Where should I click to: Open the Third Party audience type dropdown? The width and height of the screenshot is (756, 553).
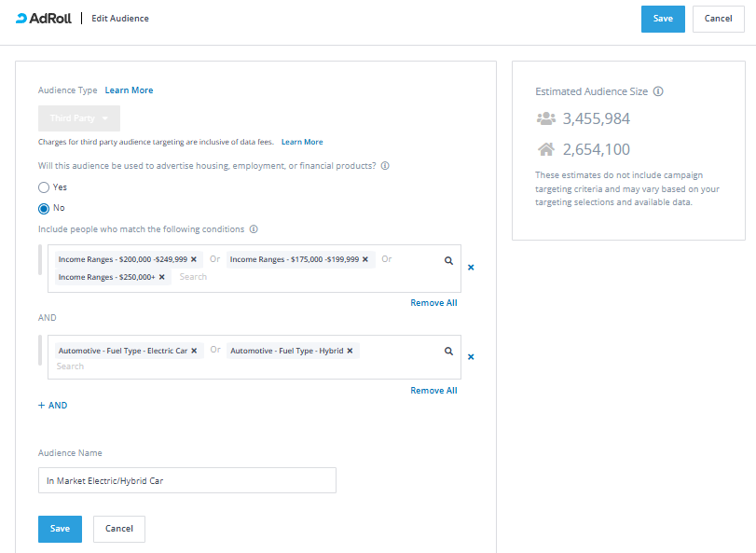[79, 118]
